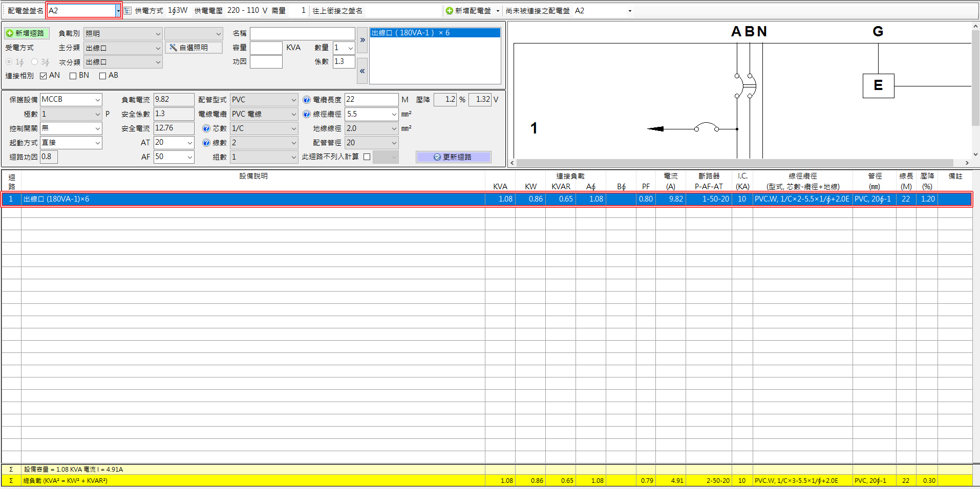The image size is (980, 489).
Task: Click the 迴路功因 0.8 field
Action: [49, 157]
